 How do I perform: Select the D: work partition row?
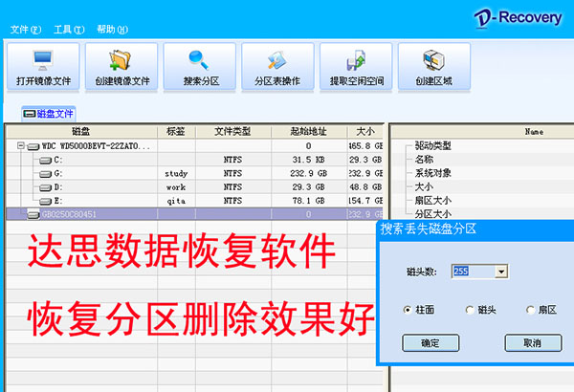coord(194,187)
